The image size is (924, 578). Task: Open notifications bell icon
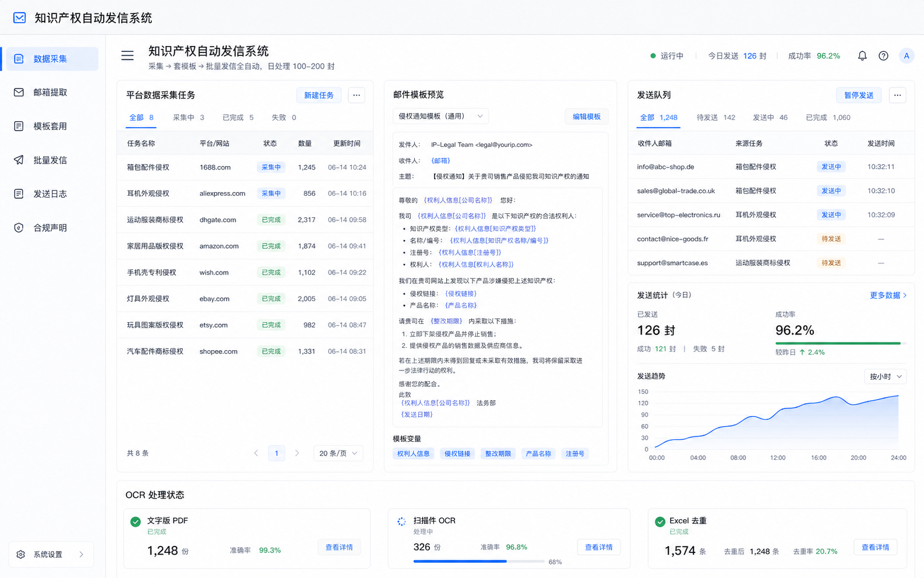[862, 56]
